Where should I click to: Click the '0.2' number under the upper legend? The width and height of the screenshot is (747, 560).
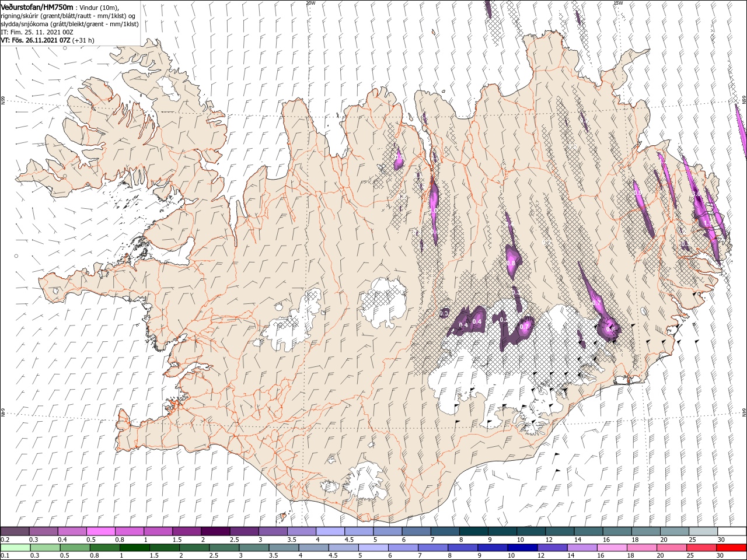click(x=4, y=540)
